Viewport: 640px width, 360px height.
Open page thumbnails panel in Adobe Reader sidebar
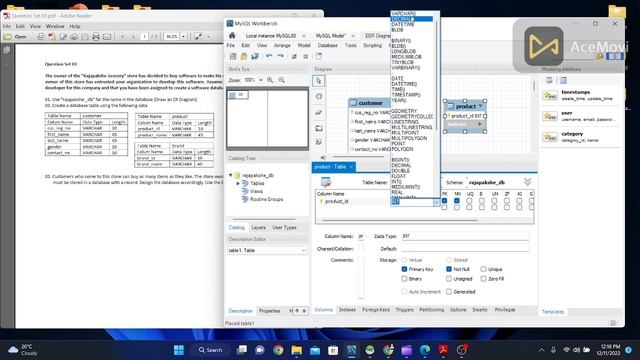click(7, 50)
